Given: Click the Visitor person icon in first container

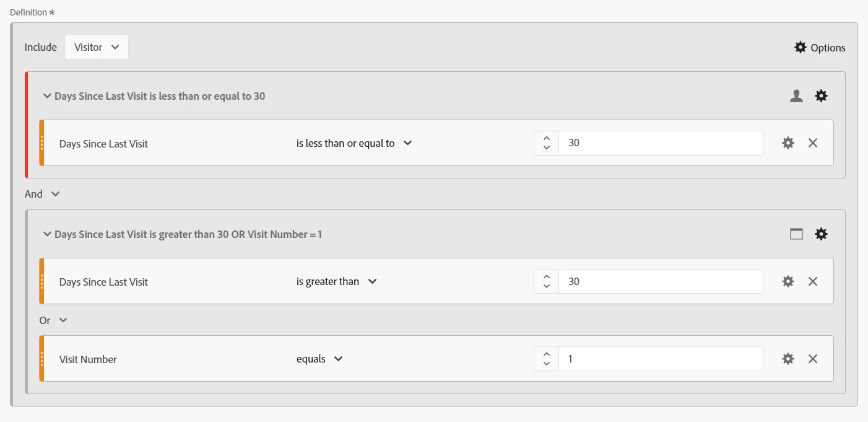Looking at the screenshot, I should coord(796,96).
